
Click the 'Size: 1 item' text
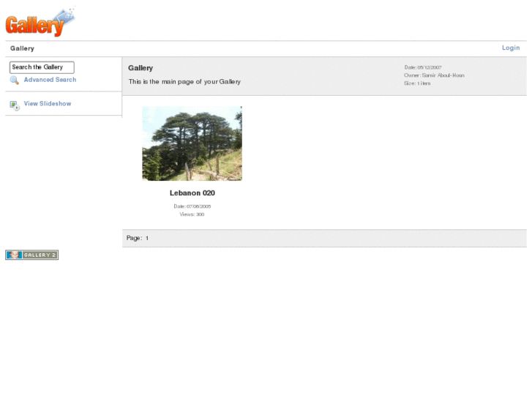pyautogui.click(x=417, y=83)
